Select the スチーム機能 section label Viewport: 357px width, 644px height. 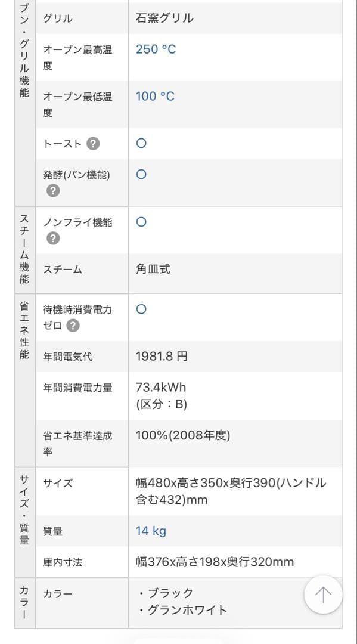[x=23, y=247]
